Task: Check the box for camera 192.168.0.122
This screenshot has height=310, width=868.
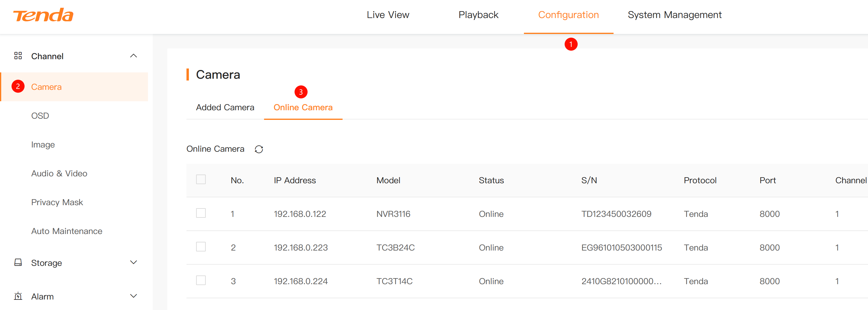Action: [x=201, y=213]
